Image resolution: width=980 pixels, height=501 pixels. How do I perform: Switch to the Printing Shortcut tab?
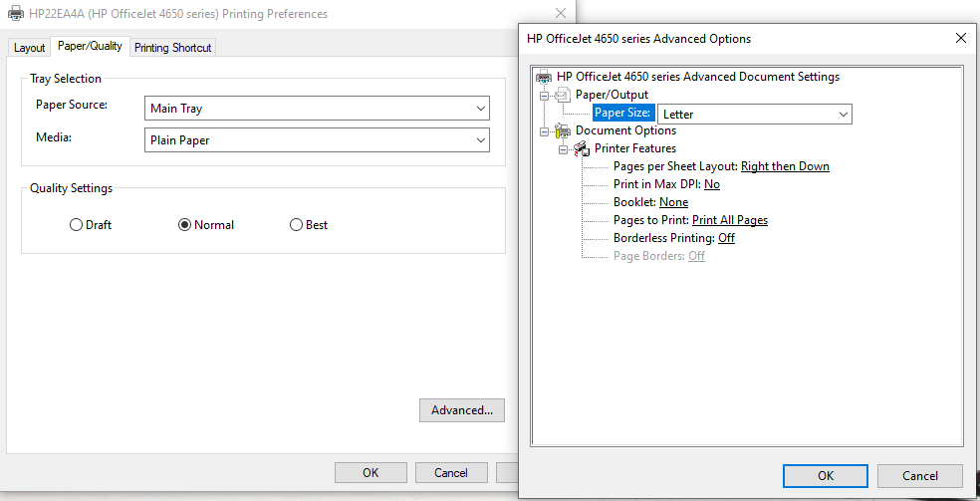pyautogui.click(x=173, y=48)
